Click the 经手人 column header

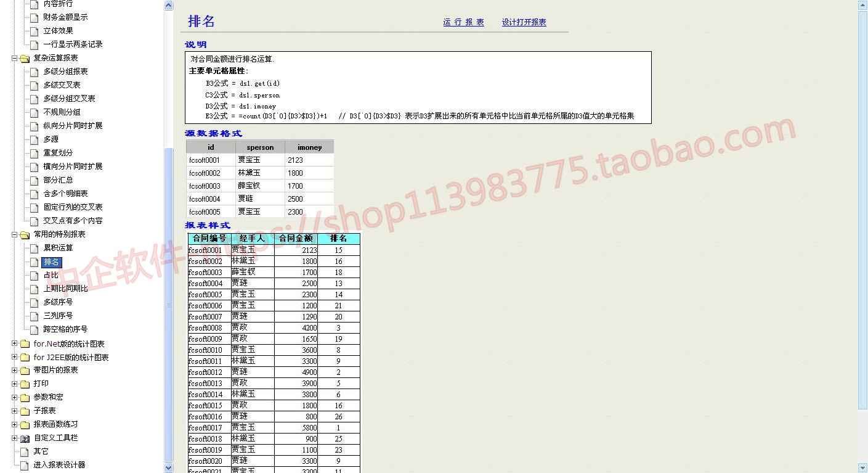click(253, 239)
